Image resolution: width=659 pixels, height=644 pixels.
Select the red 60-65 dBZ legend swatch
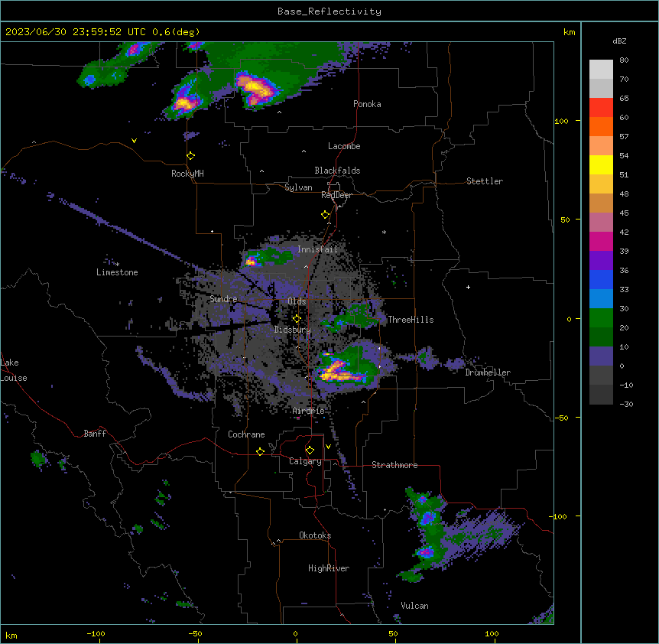pyautogui.click(x=601, y=107)
